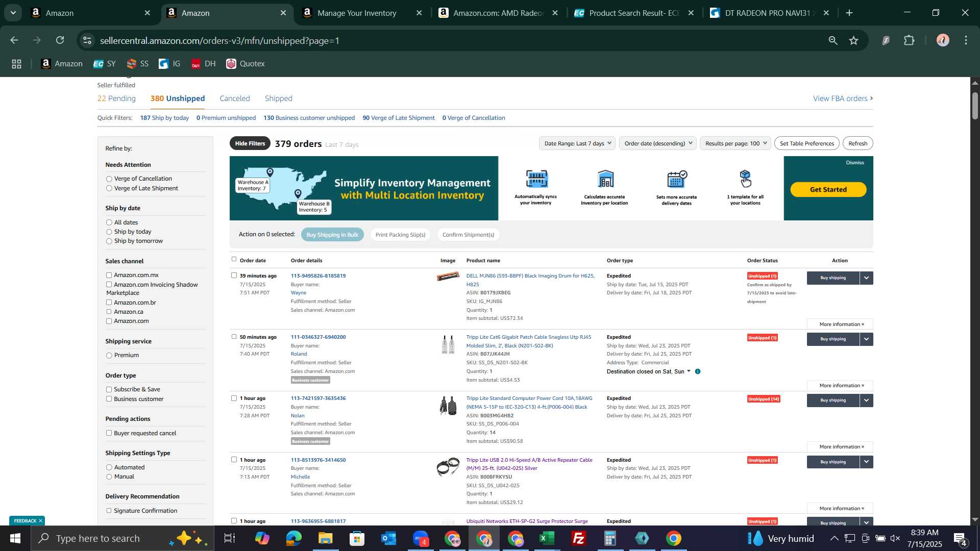Select Ship by today radio option

tap(109, 232)
